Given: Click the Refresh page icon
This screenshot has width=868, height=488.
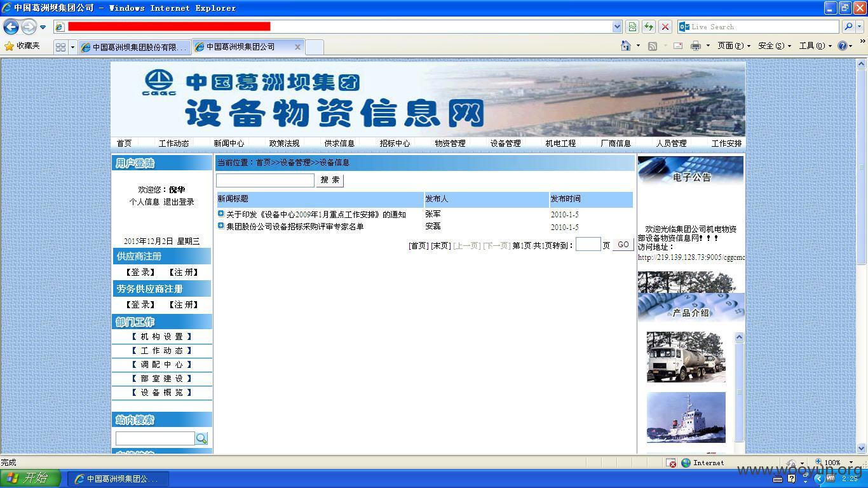Looking at the screenshot, I should 649,27.
